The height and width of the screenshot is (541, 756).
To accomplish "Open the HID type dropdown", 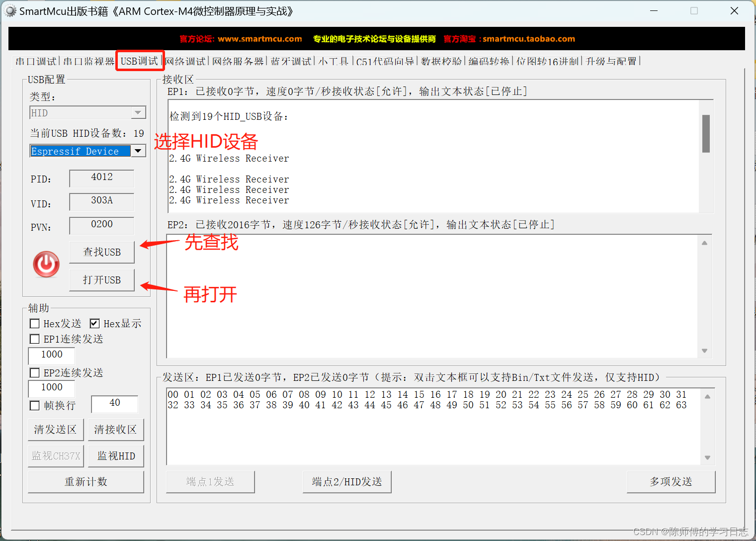I will (138, 112).
